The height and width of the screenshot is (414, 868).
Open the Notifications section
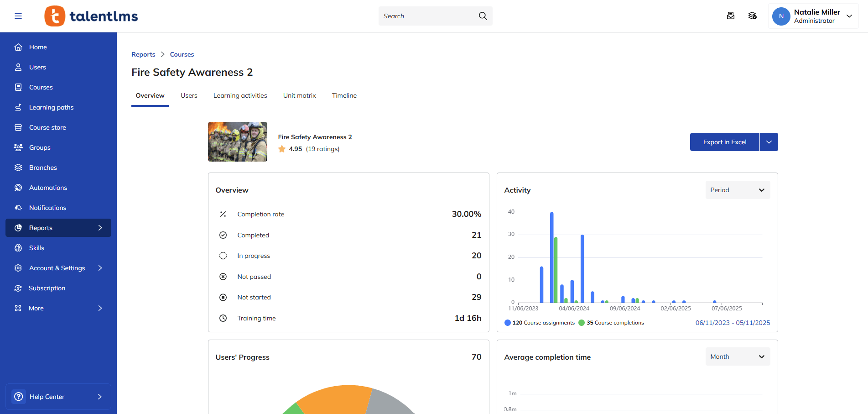tap(47, 208)
